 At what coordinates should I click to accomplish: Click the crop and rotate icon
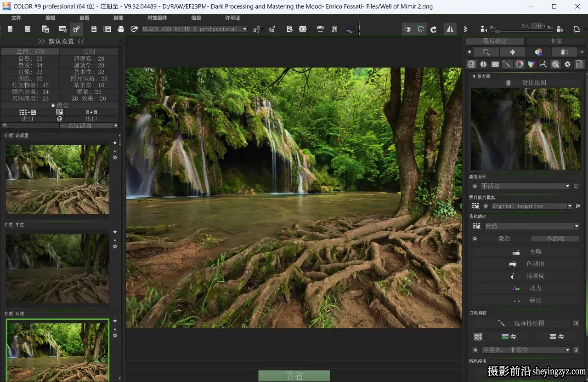[x=577, y=29]
